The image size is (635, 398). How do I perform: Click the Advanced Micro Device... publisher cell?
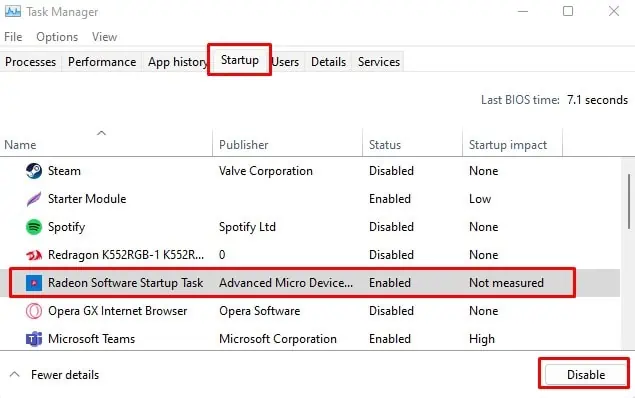coord(286,283)
